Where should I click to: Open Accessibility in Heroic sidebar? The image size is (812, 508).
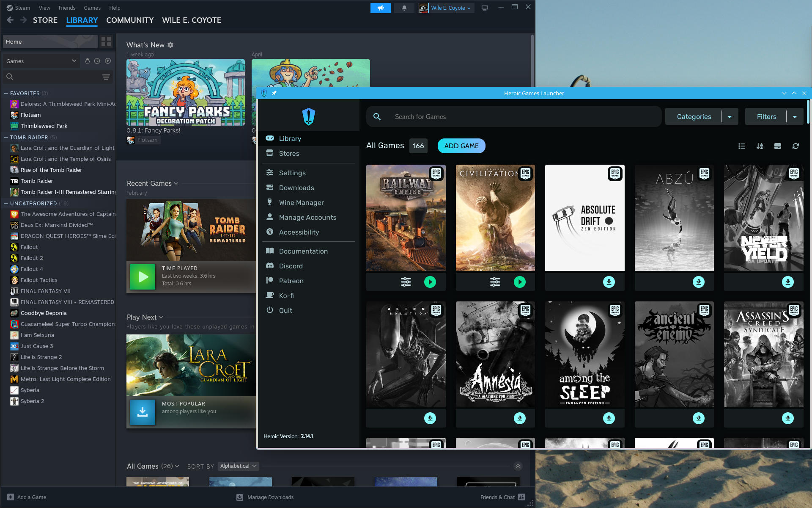click(309, 232)
